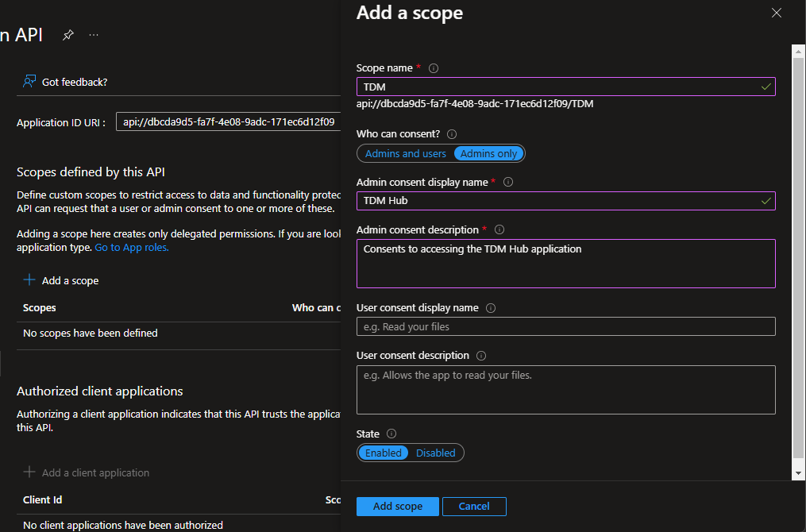Click the scroll down arrow of panel scrollbar
Viewport: 806px width, 532px height.
798,473
